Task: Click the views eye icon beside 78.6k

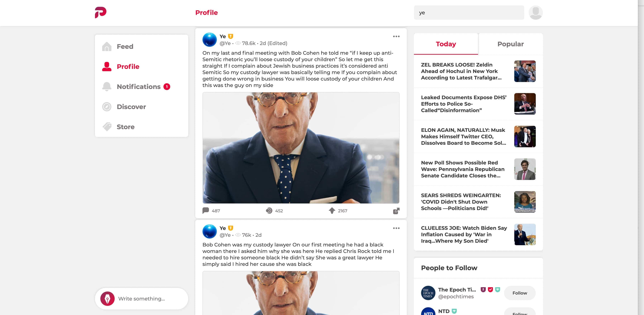Action: (238, 43)
